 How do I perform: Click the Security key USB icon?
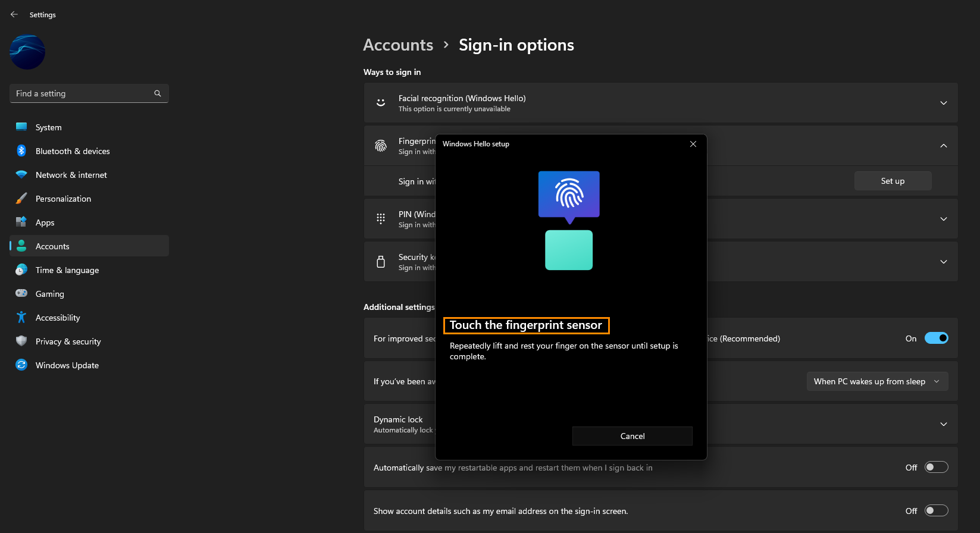[x=381, y=262]
